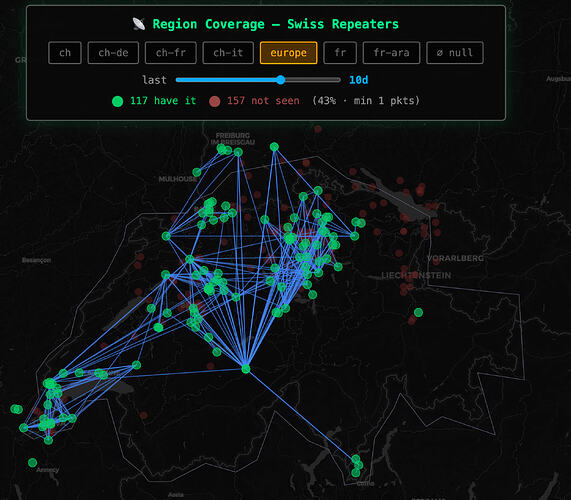The width and height of the screenshot is (571, 500).
Task: Click the top green node east of Freiburg
Action: pos(274,147)
